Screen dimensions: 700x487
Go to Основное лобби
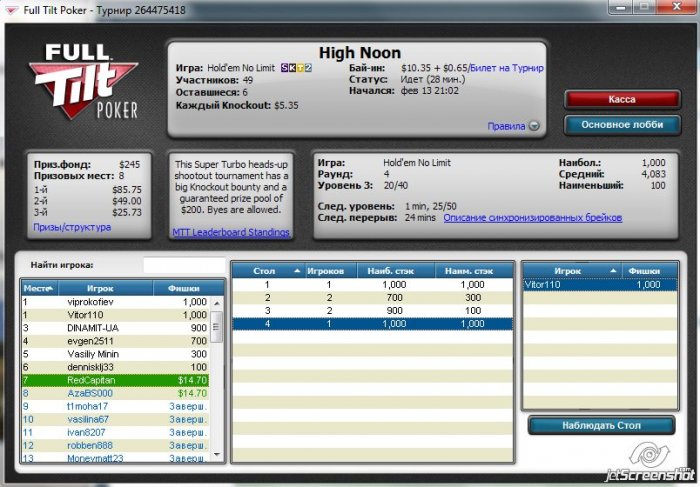tap(622, 125)
